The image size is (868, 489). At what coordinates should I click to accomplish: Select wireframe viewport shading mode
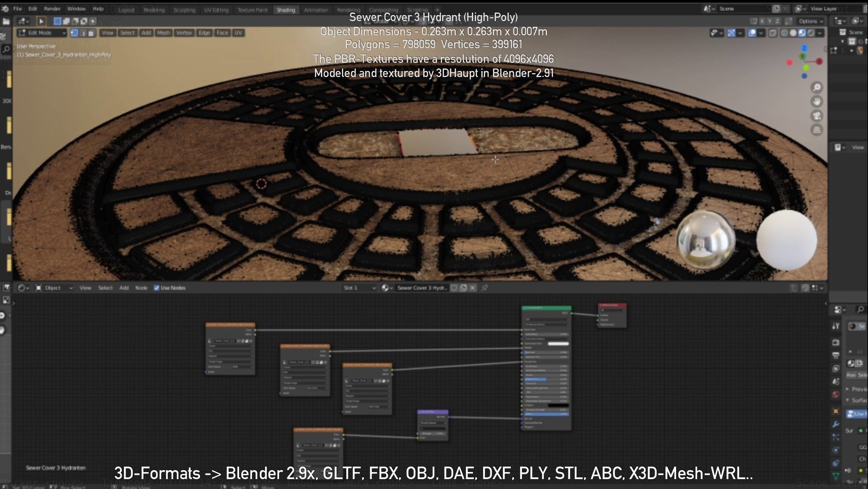pos(784,33)
